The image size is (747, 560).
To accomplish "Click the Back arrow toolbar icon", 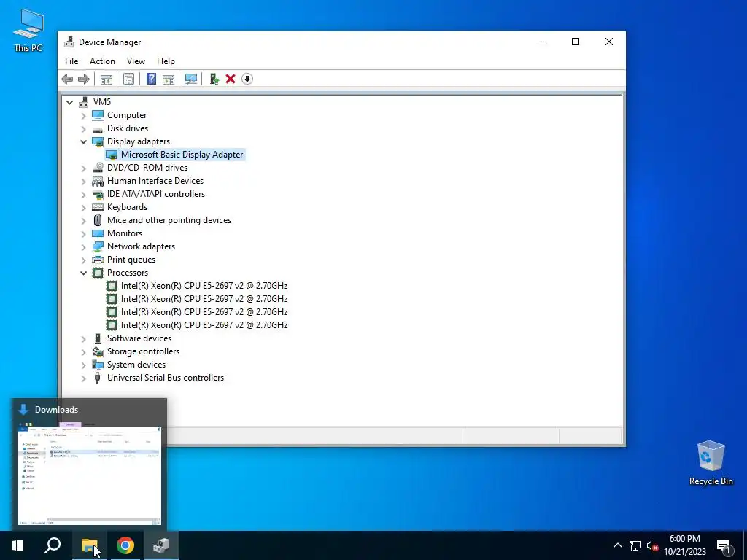I will tap(67, 79).
